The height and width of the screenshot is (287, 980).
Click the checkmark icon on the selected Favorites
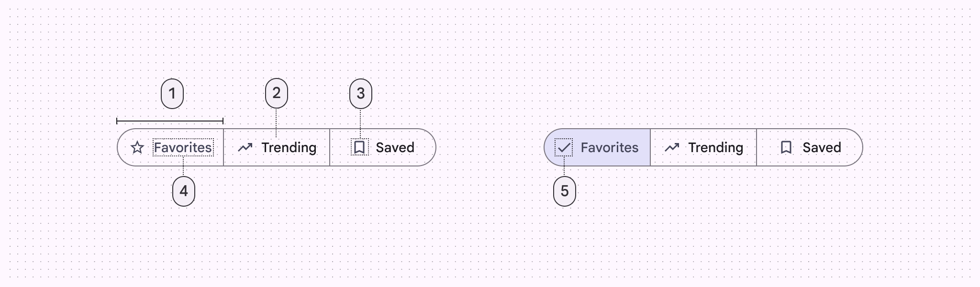[564, 147]
